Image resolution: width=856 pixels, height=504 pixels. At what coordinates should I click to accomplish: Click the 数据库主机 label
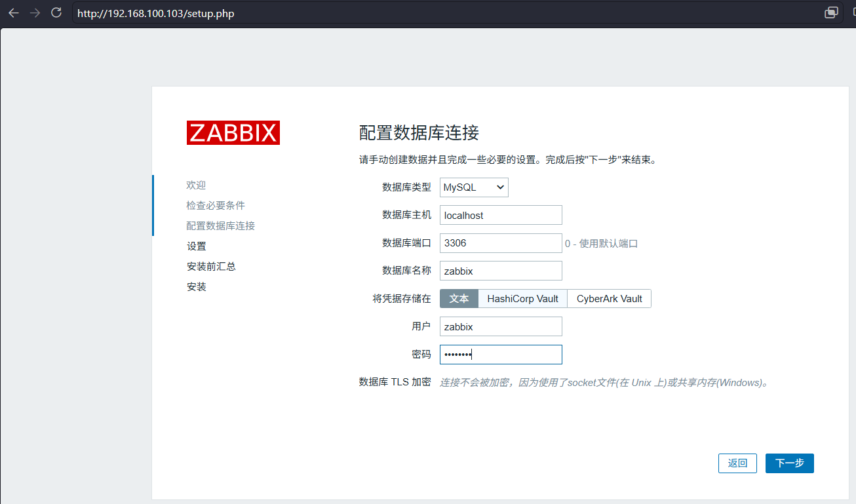pos(406,215)
